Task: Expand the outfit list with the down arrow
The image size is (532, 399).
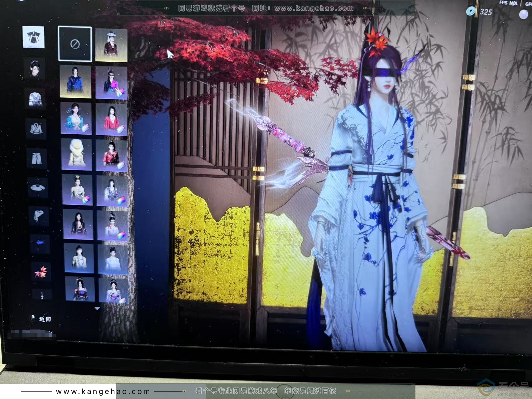Action: point(97,308)
